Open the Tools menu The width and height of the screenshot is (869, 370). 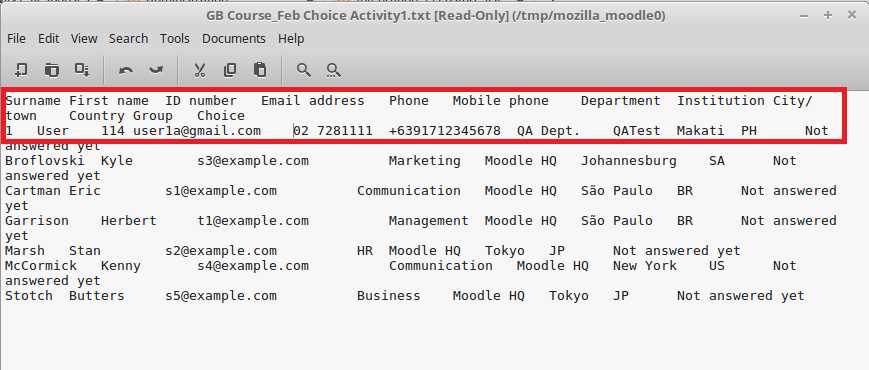click(175, 39)
